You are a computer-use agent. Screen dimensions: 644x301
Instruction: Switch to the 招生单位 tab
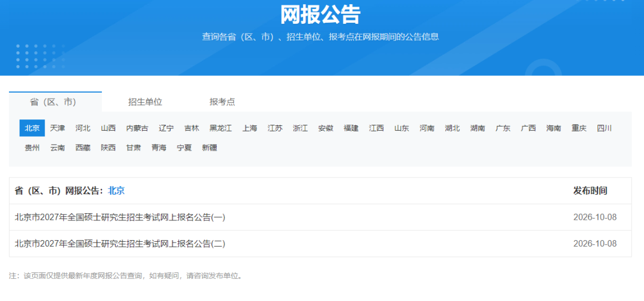pyautogui.click(x=145, y=102)
